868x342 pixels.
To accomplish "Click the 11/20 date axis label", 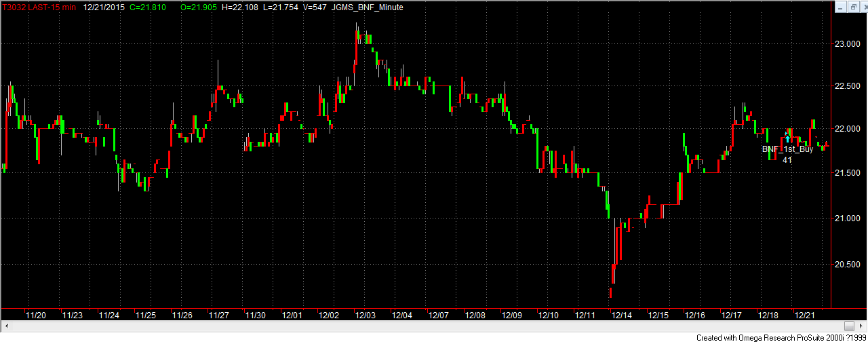I will 36,315.
